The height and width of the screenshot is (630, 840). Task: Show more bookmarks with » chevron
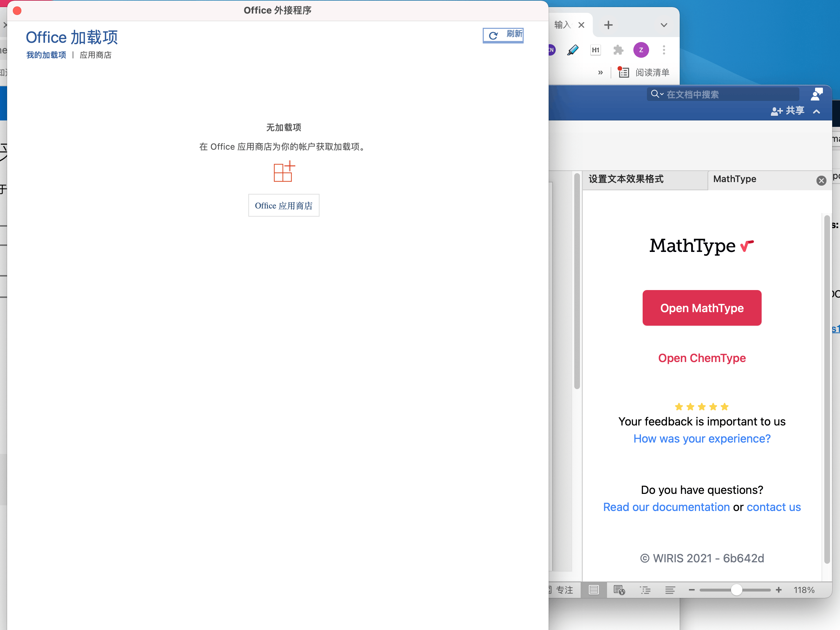click(x=600, y=72)
